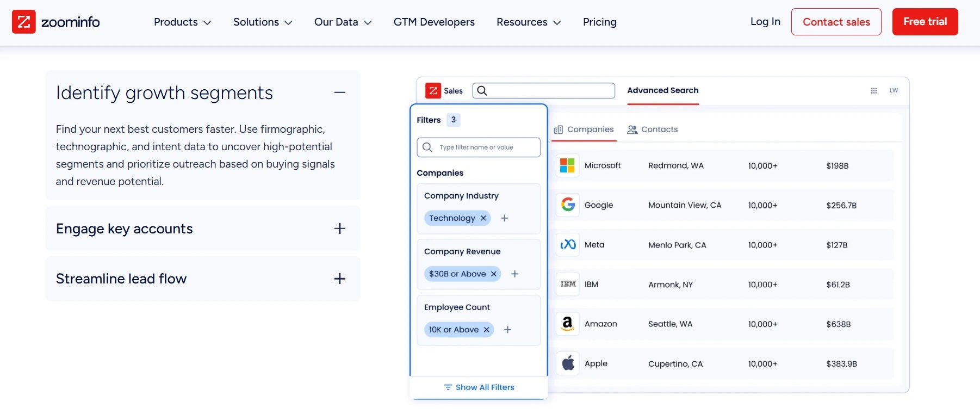Screen dimensions: 980x420
Task: Click the Google logo icon
Action: [x=568, y=205]
